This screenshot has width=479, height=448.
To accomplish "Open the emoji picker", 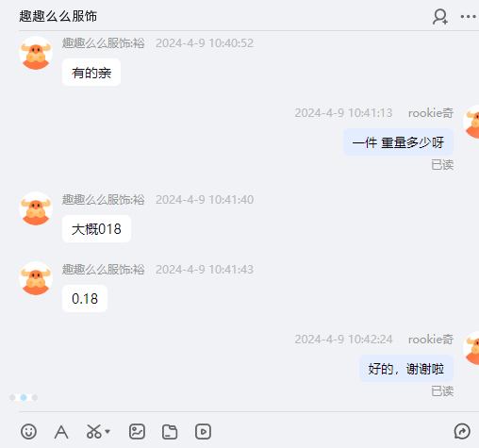I will tap(28, 431).
